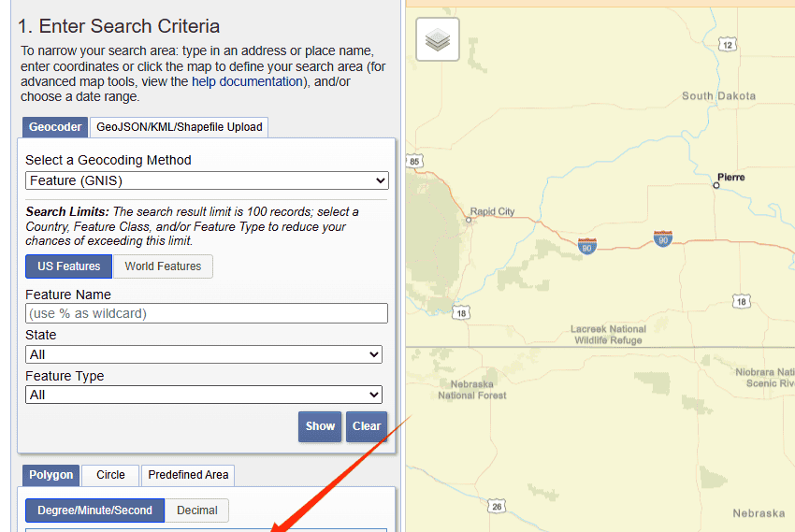Open the map layers menu icon
795x532 pixels.
pyautogui.click(x=438, y=40)
